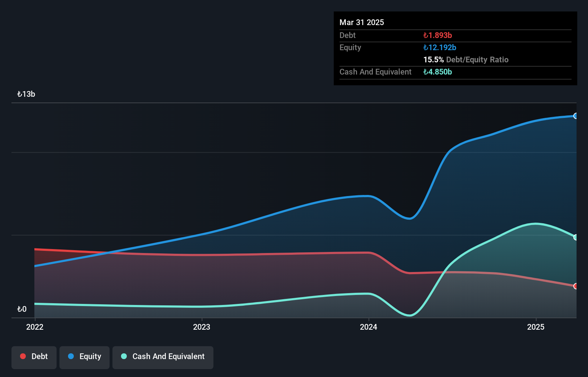Select the Equity endpoint marker on chart
Viewport: 588px width, 377px height.
click(x=575, y=116)
